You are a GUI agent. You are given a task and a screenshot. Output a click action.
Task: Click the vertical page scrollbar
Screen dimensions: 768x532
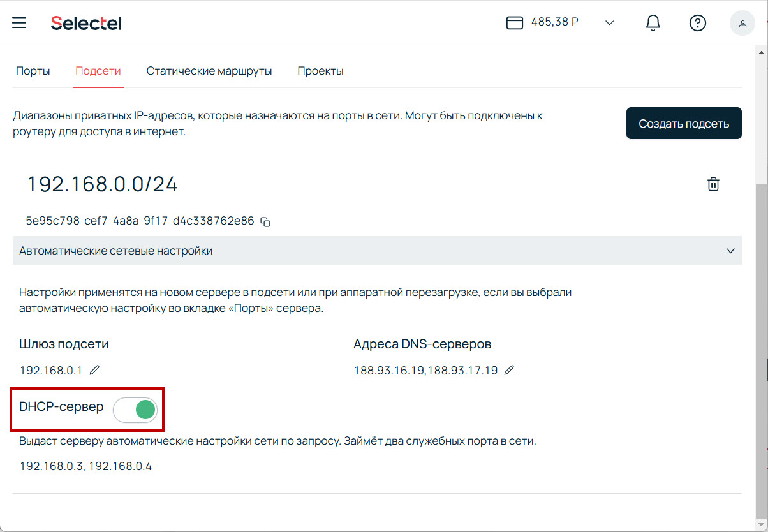tap(761, 351)
